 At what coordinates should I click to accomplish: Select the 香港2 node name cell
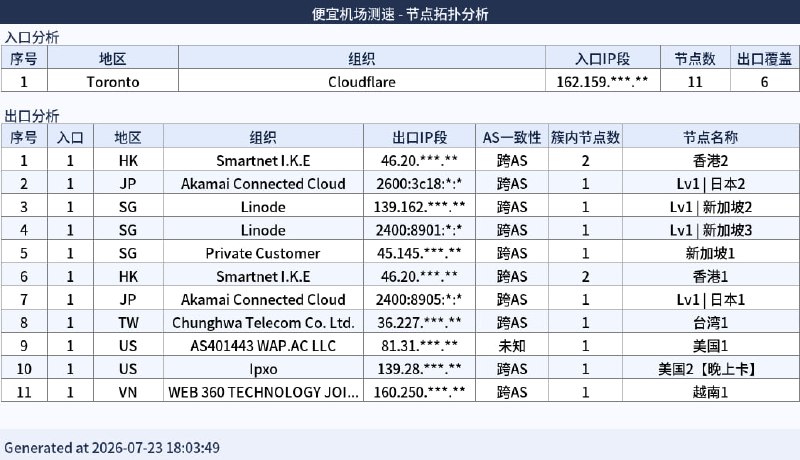point(711,161)
